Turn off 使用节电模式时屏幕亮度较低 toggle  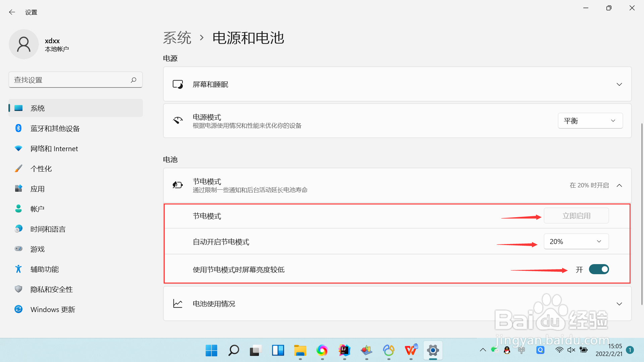point(599,269)
